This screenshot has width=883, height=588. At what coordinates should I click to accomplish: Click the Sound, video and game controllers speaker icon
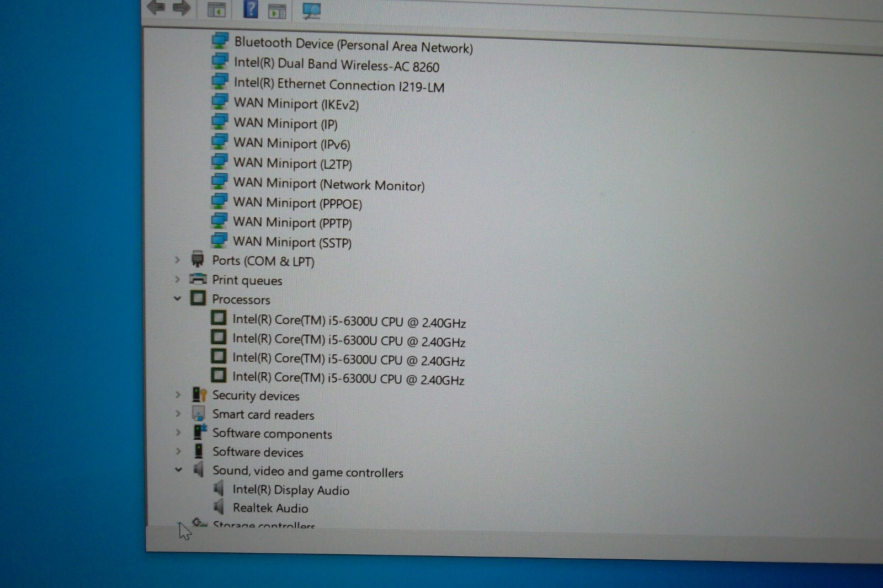199,469
